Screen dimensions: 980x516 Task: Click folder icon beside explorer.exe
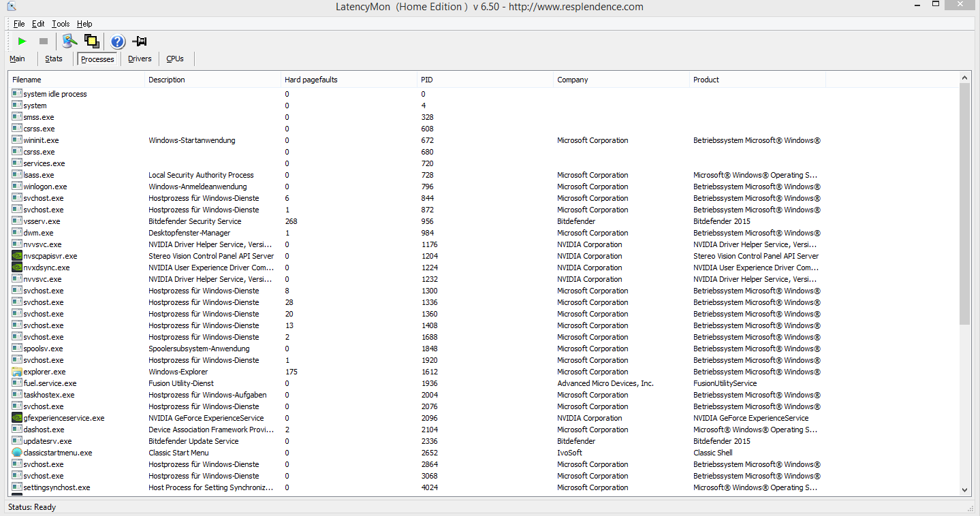[x=17, y=372]
